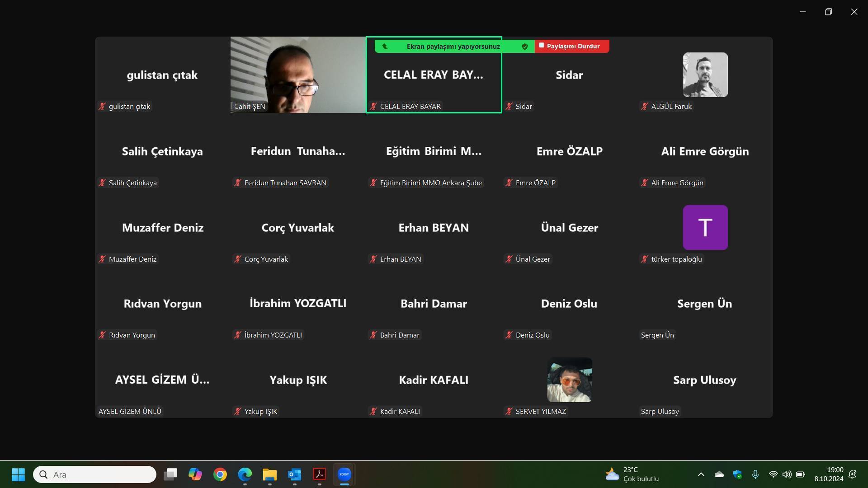Open Adobe Acrobat from the taskbar

pos(319,474)
